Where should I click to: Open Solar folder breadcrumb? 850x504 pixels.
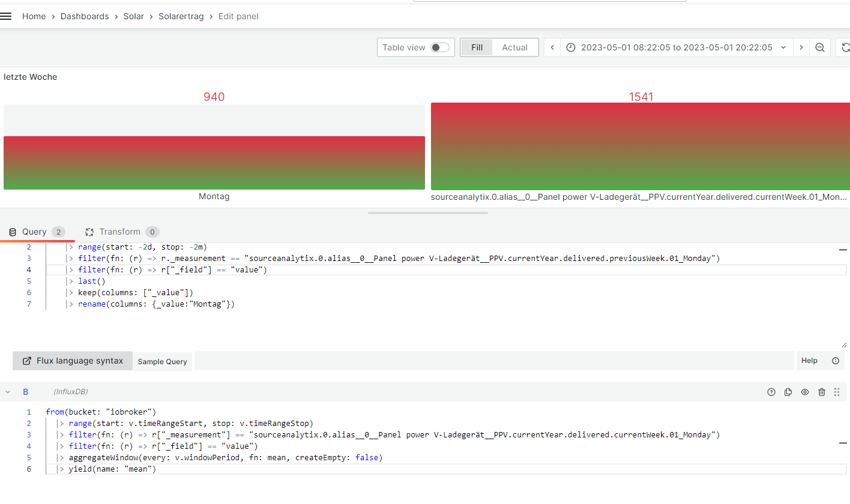pos(134,16)
